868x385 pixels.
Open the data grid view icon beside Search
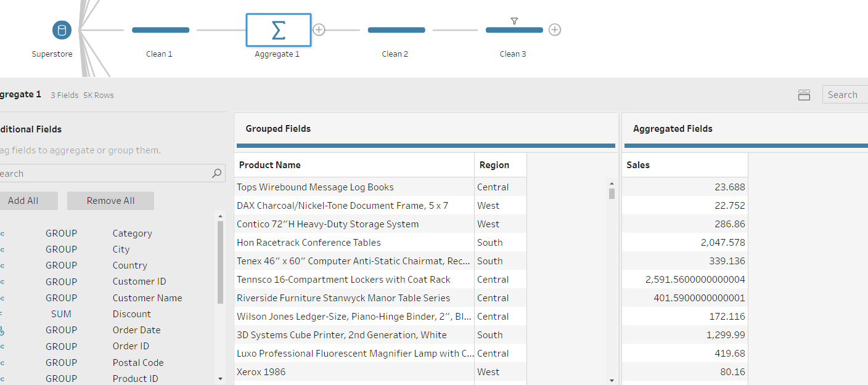pos(804,94)
